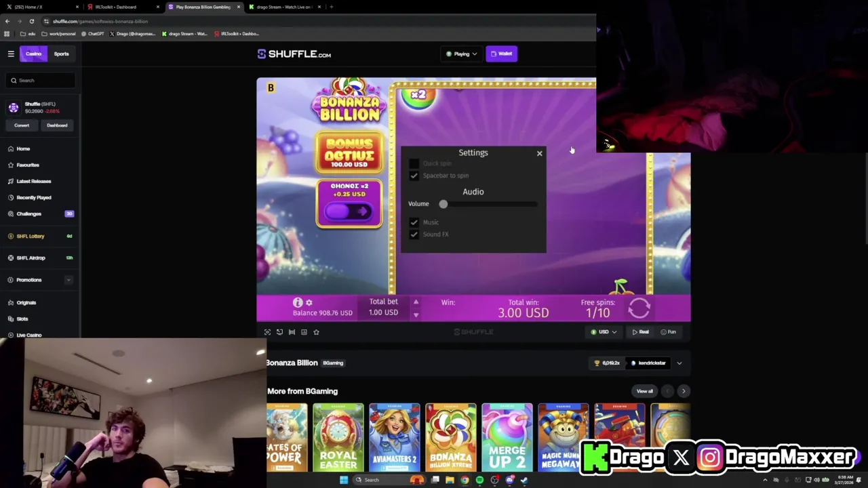
Task: Click the stats panel icon below game
Action: point(304,332)
